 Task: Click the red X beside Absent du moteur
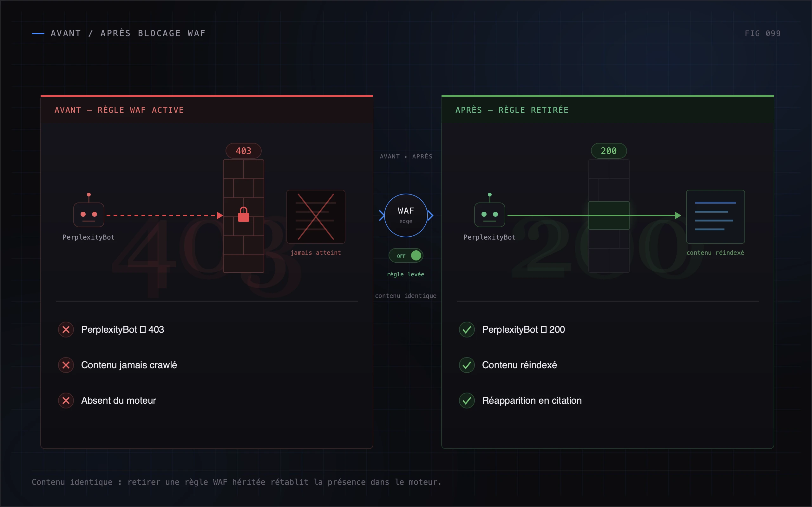click(x=66, y=400)
